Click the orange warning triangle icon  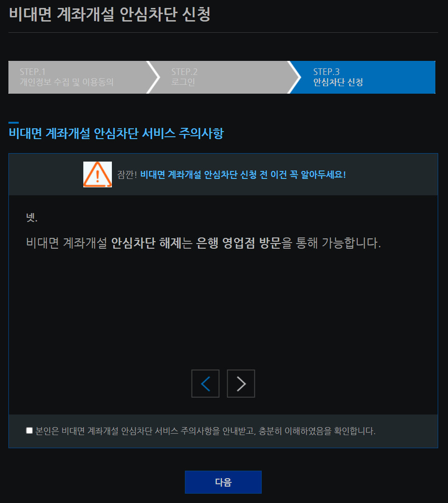(97, 174)
